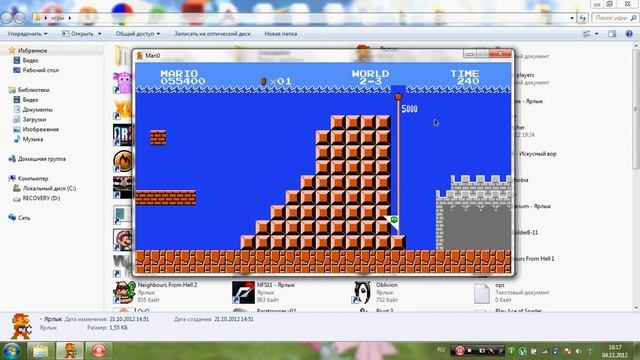Click the Записать на оптический диск button
The height and width of the screenshot is (360, 640).
click(212, 34)
